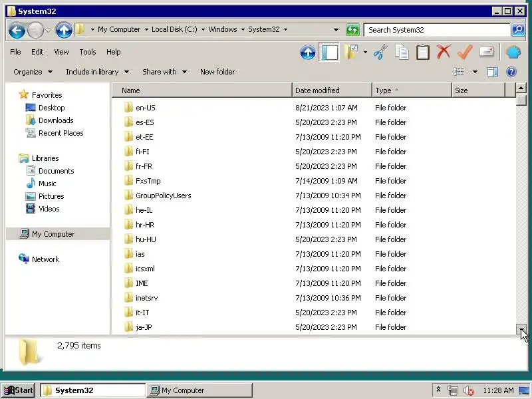
Task: Open the View menu
Action: pos(61,52)
